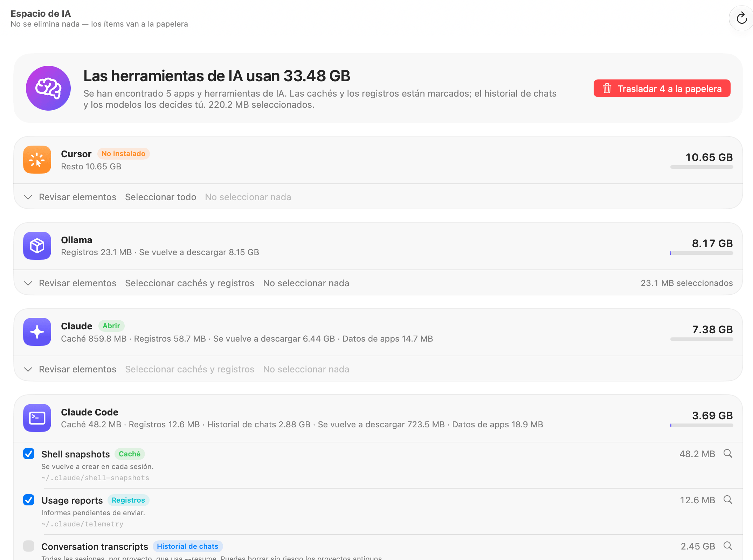Click the Cursor 10.65 GB size bar

(702, 167)
